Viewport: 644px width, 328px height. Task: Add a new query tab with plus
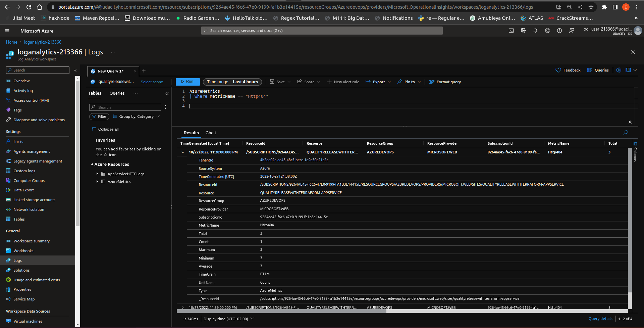[x=144, y=71]
